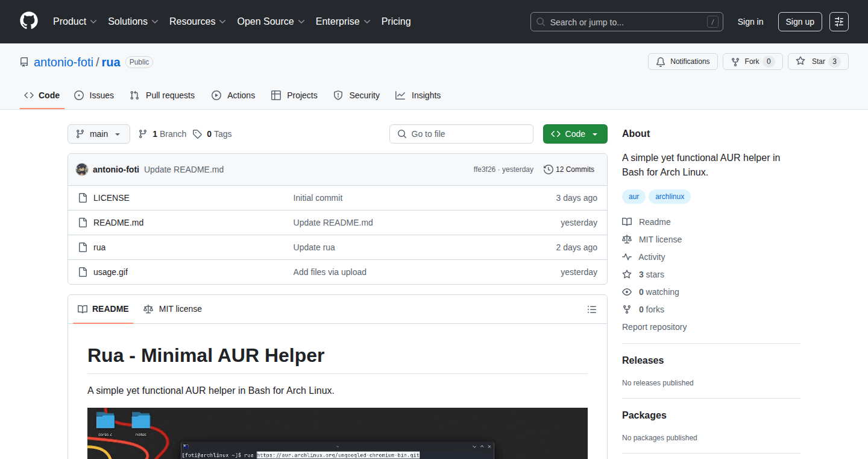The width and height of the screenshot is (868, 459).
Task: Open the Readme link in About
Action: (647, 222)
